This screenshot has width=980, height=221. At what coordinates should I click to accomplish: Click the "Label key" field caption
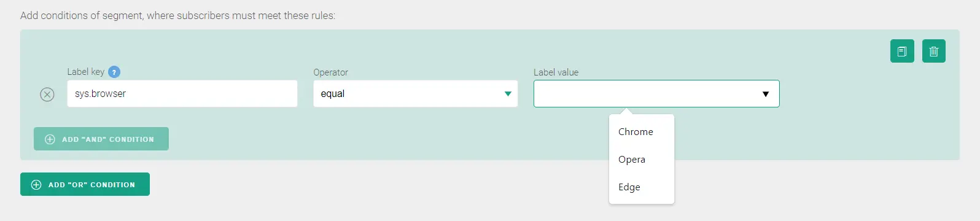point(86,72)
